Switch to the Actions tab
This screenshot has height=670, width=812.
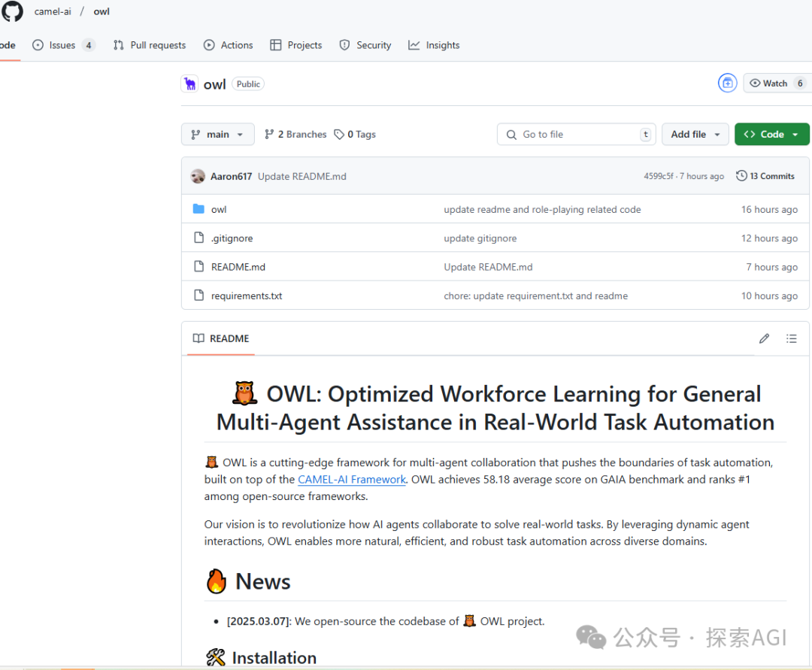tap(229, 45)
